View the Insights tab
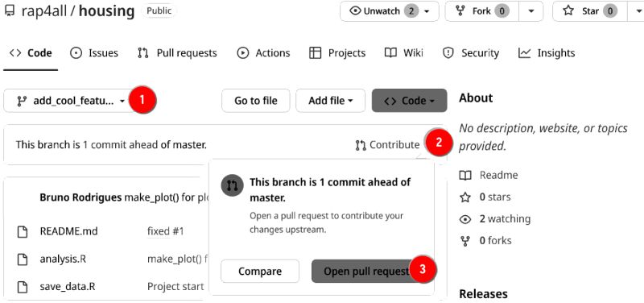 pyautogui.click(x=547, y=53)
